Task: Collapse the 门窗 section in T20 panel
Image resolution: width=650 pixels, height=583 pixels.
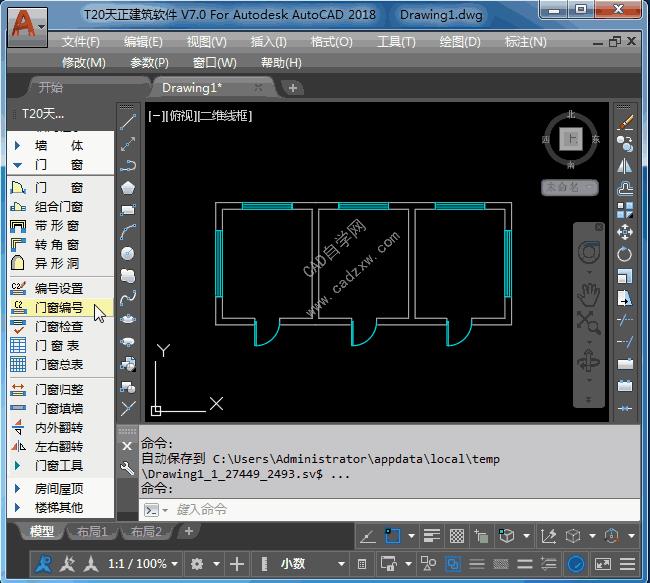Action: click(17, 165)
